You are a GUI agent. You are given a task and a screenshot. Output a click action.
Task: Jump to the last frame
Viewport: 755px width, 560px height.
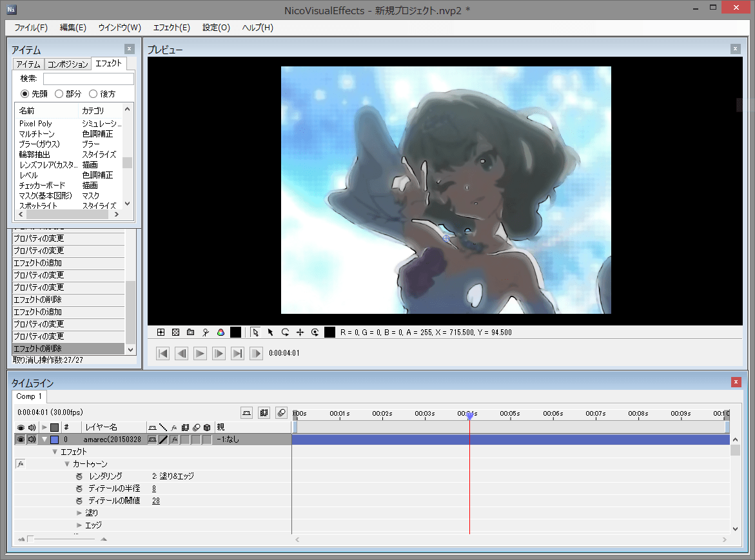237,354
